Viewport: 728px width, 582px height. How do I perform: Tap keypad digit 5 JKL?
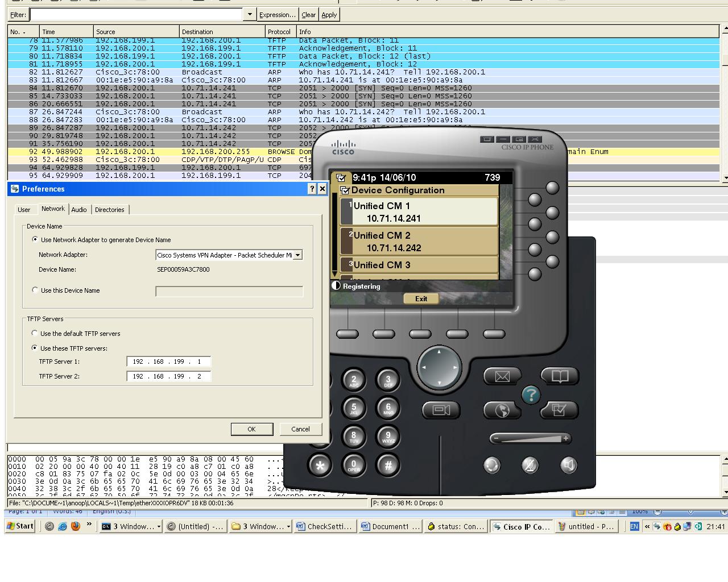353,408
